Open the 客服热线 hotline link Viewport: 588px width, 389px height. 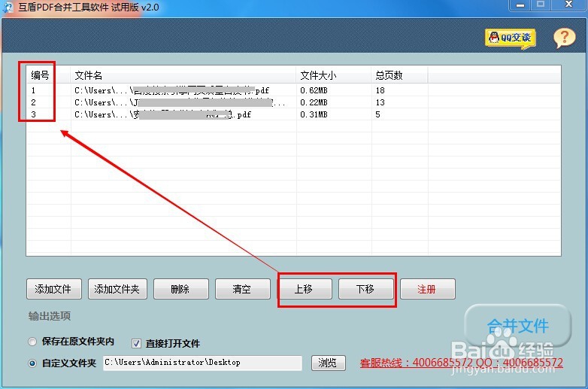[x=461, y=363]
